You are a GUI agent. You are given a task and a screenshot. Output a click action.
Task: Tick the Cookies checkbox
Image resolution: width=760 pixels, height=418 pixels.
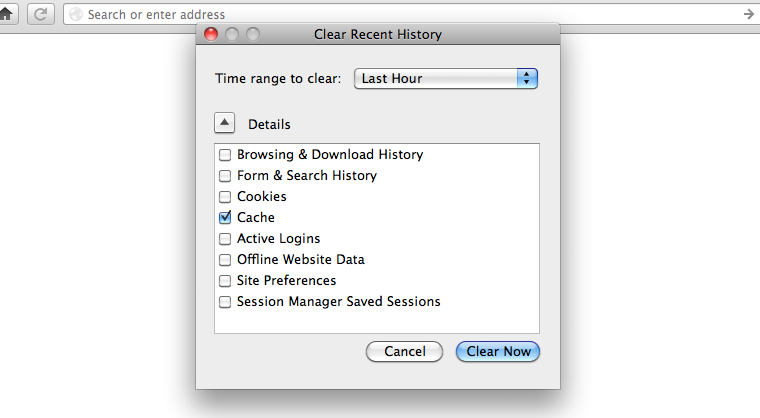pyautogui.click(x=225, y=197)
